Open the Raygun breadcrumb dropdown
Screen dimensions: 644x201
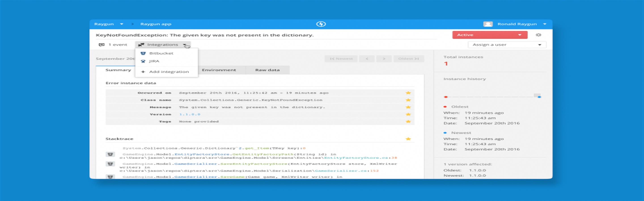122,24
